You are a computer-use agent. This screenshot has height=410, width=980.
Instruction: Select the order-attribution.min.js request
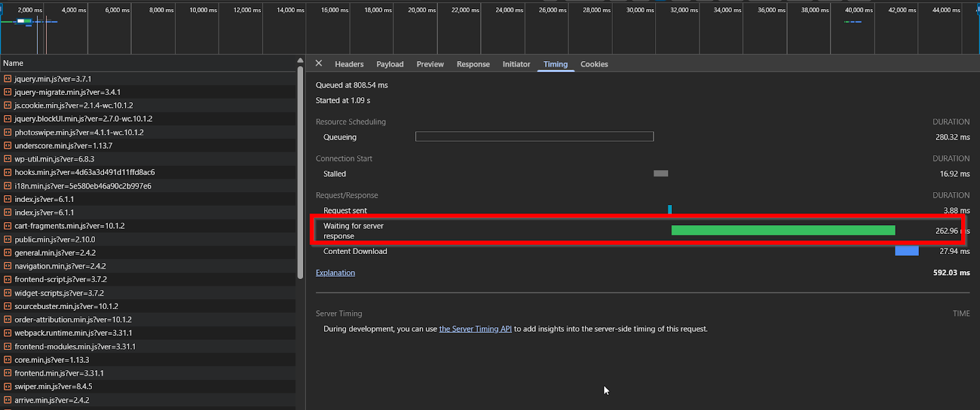[x=73, y=319]
